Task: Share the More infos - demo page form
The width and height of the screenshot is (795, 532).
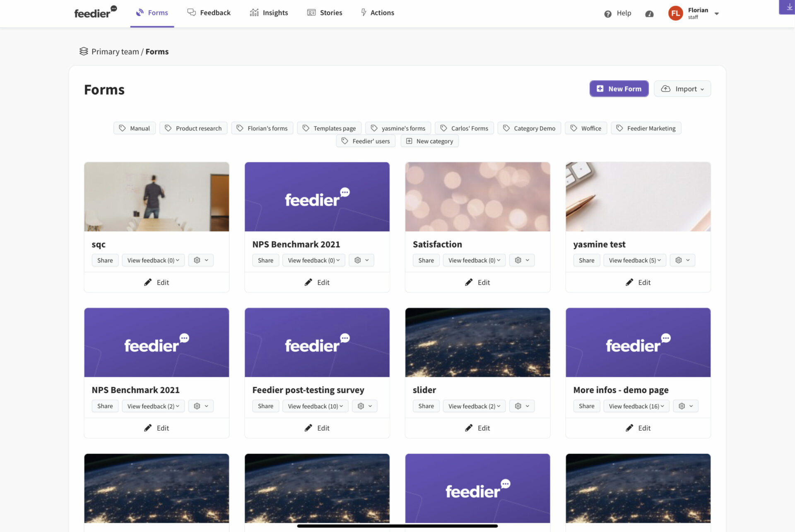Action: (x=587, y=406)
